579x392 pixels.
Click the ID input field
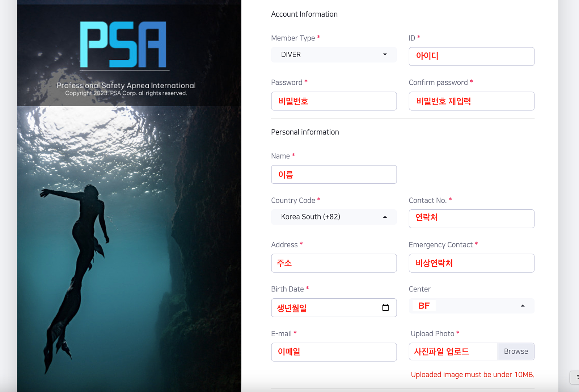click(x=471, y=56)
